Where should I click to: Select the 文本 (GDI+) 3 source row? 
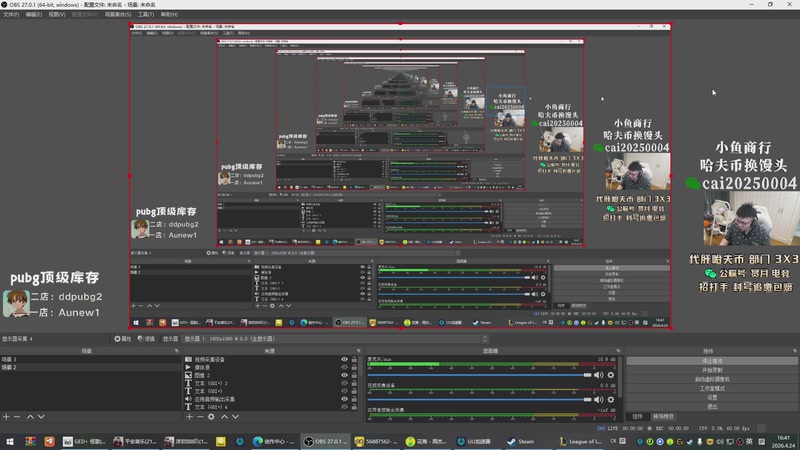point(271,383)
